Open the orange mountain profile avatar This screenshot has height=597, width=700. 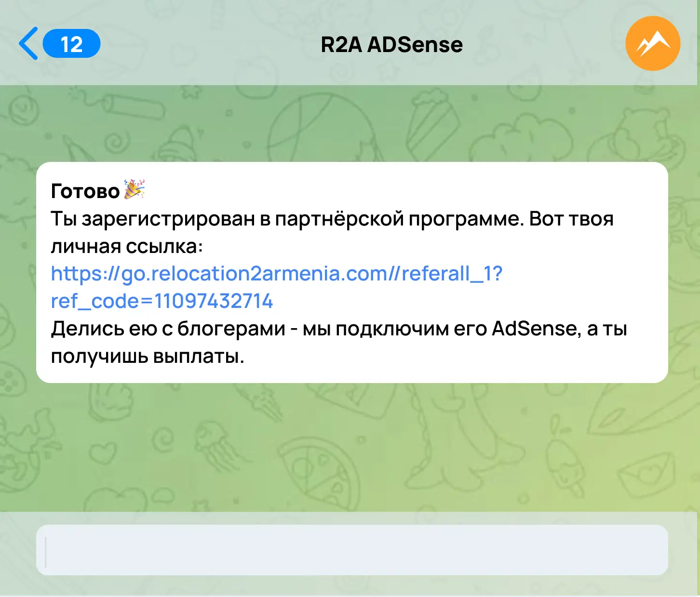click(653, 43)
